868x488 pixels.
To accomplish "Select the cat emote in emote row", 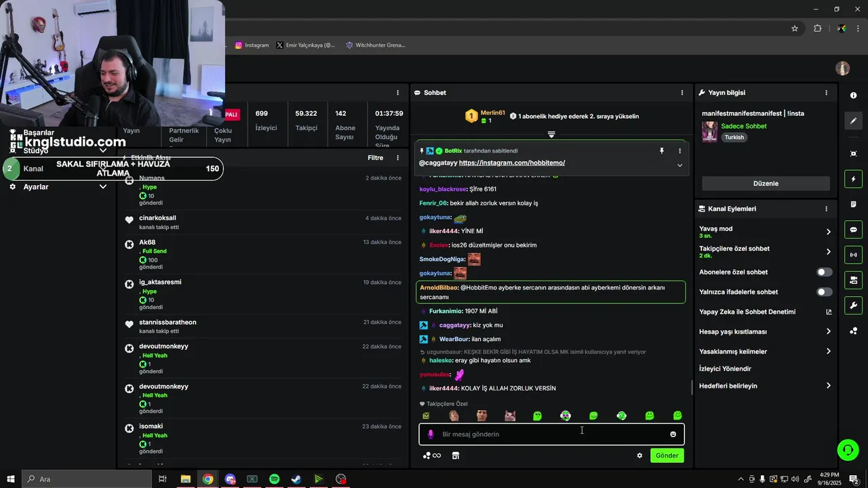I will (509, 416).
